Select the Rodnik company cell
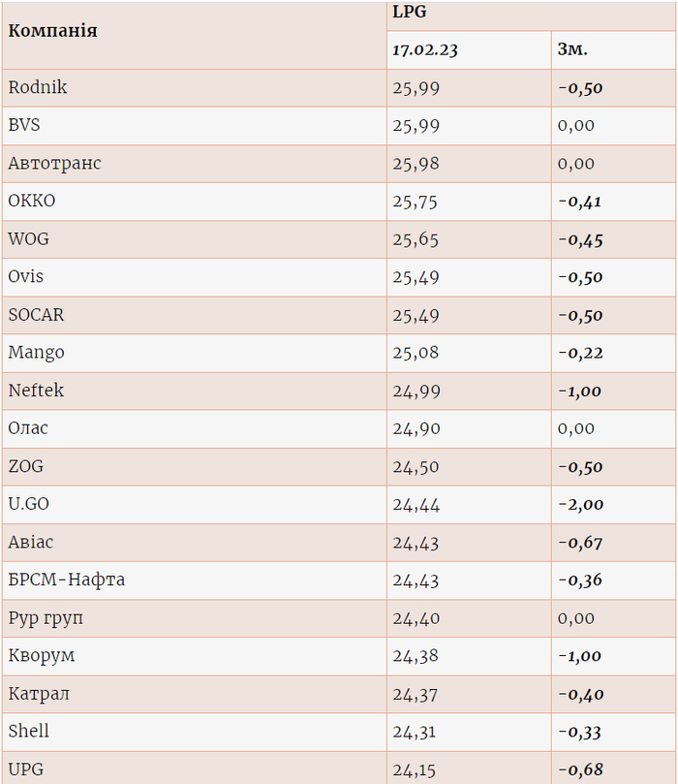Image resolution: width=678 pixels, height=784 pixels. [38, 87]
